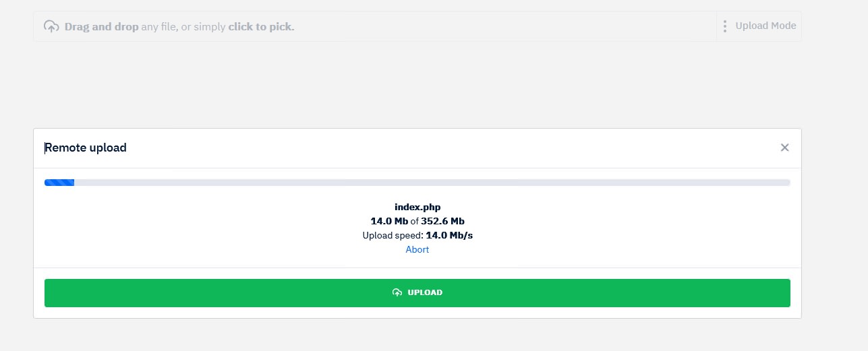Click the "click to pick" text
Screen dimensions: 868x351
pos(261,27)
